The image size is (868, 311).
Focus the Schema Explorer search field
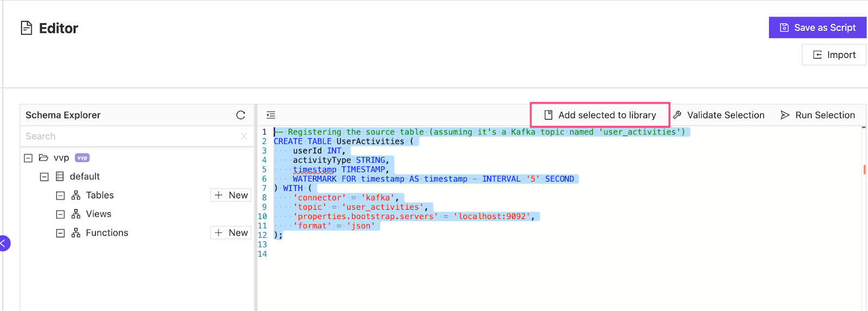pyautogui.click(x=130, y=136)
